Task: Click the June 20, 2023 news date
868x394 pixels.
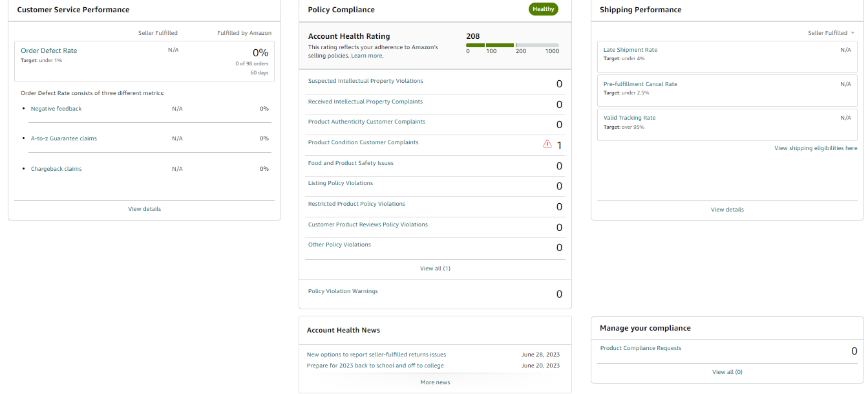Action: (x=540, y=366)
